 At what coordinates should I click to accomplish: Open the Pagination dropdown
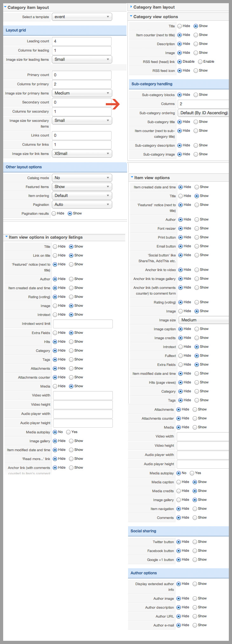(x=82, y=205)
